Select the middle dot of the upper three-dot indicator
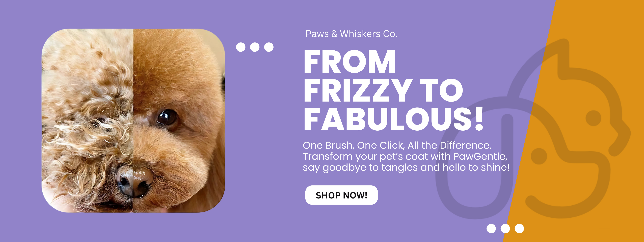The width and height of the screenshot is (644, 242). 255,47
